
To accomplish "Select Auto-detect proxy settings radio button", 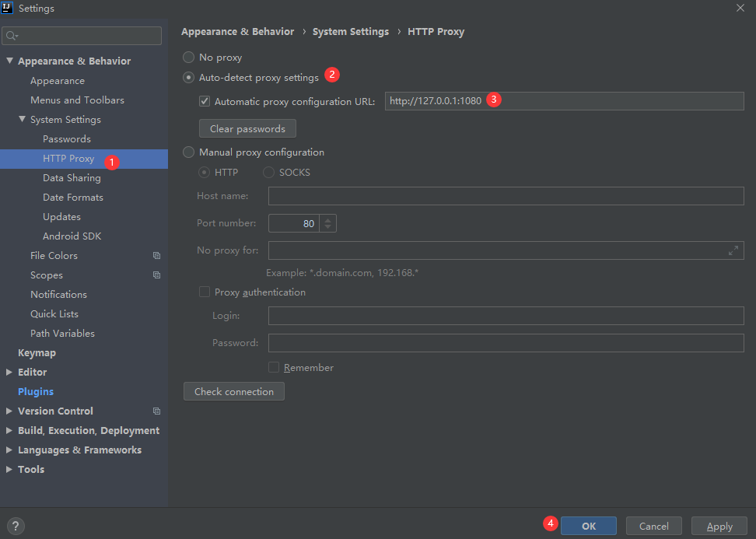I will (x=188, y=78).
